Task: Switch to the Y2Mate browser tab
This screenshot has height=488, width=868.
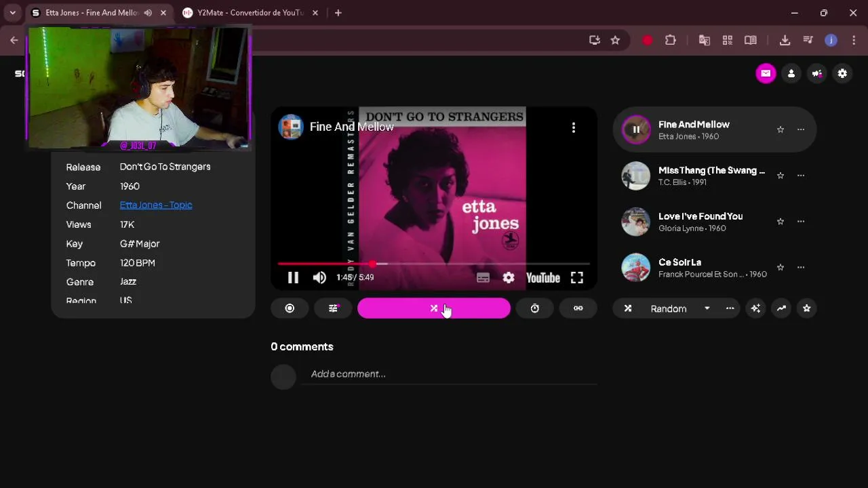Action: (x=249, y=13)
